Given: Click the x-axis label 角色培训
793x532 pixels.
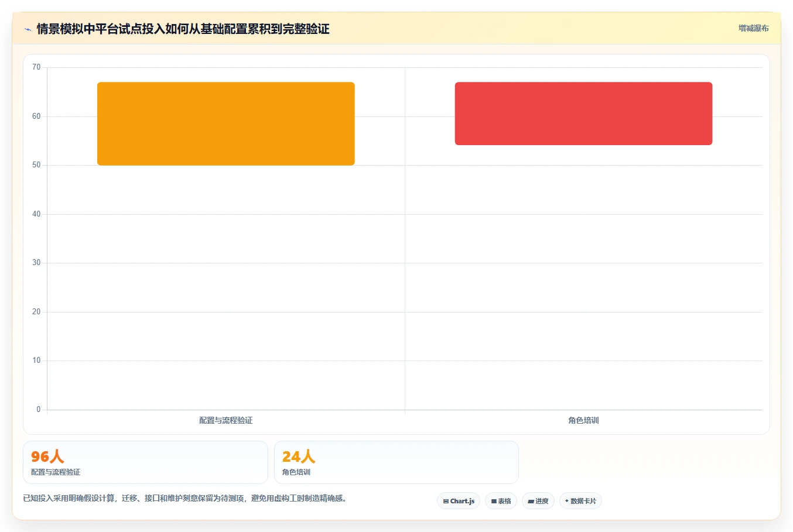Looking at the screenshot, I should tap(583, 420).
